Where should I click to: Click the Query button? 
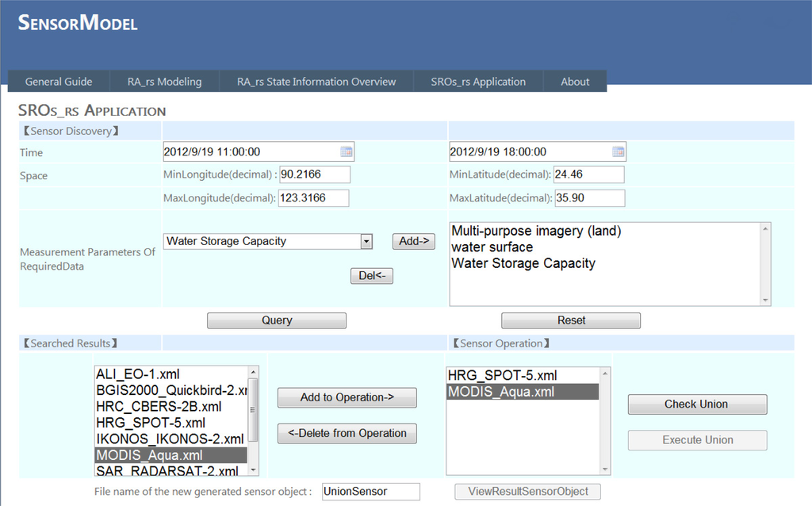tap(277, 320)
